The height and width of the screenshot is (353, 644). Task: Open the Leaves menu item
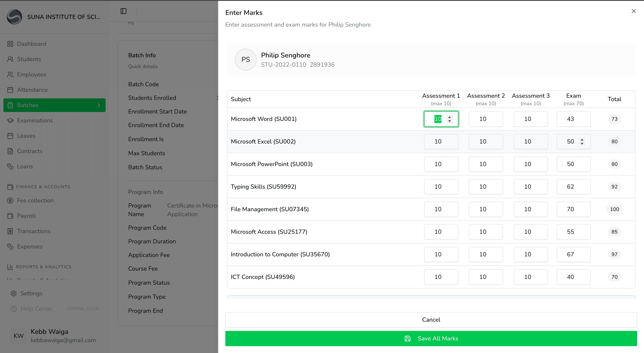tap(26, 136)
